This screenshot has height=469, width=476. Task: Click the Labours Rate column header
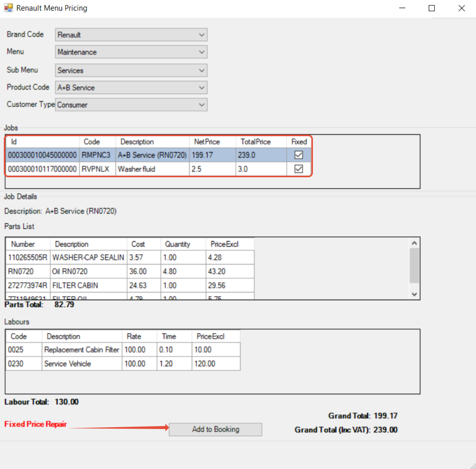coord(139,337)
